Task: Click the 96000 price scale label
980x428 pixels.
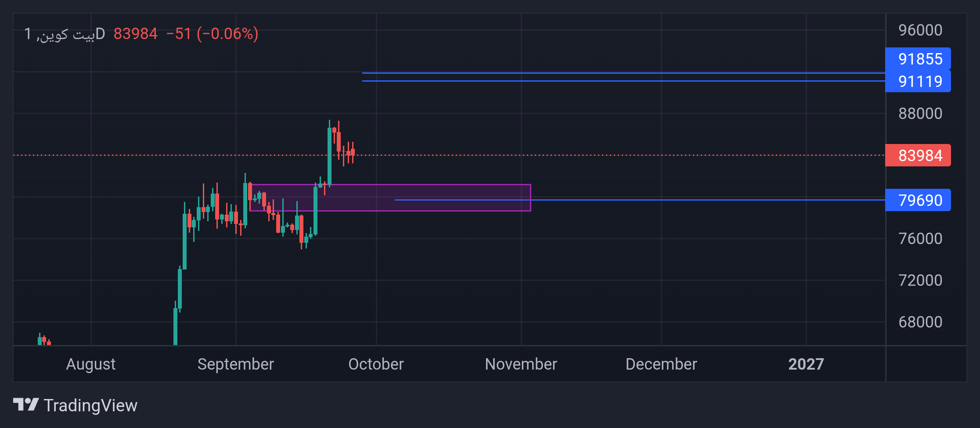Action: tap(920, 30)
